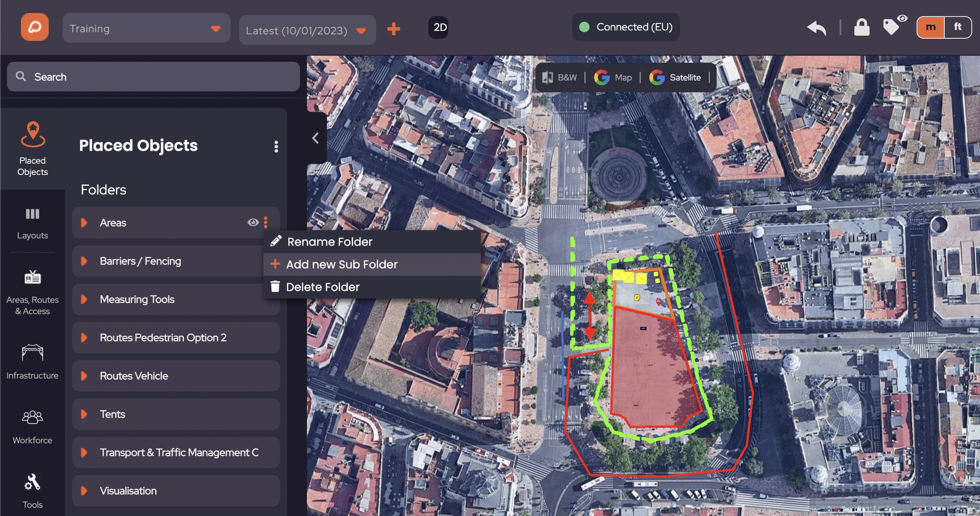This screenshot has height=516, width=980.
Task: Click Transport & Traffic Management C label
Action: (179, 452)
